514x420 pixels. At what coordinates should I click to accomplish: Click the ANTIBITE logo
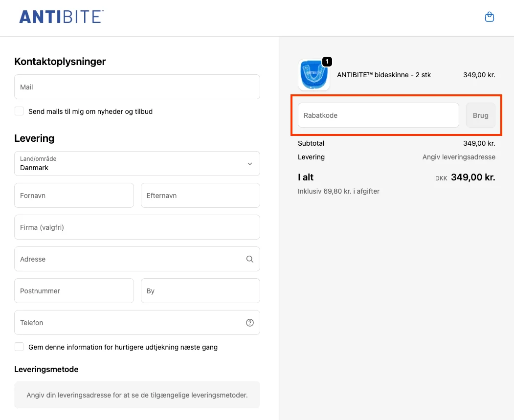60,17
